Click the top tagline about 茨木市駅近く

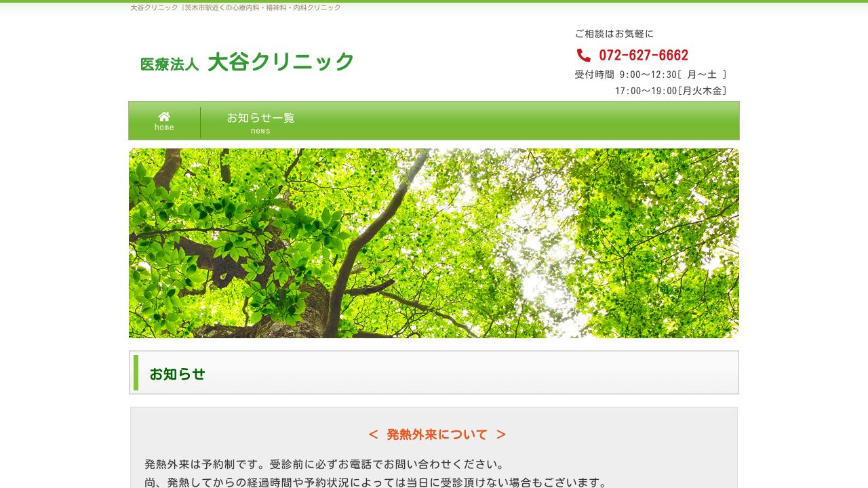point(235,7)
